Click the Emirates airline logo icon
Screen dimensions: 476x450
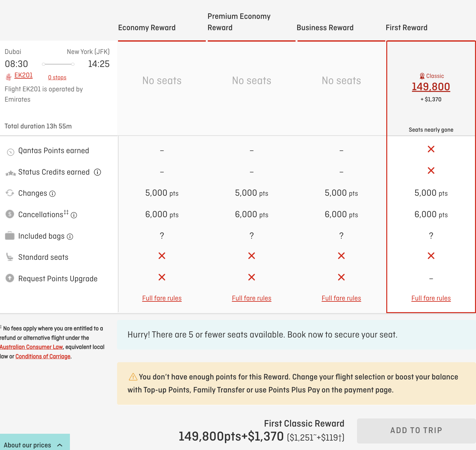(9, 77)
